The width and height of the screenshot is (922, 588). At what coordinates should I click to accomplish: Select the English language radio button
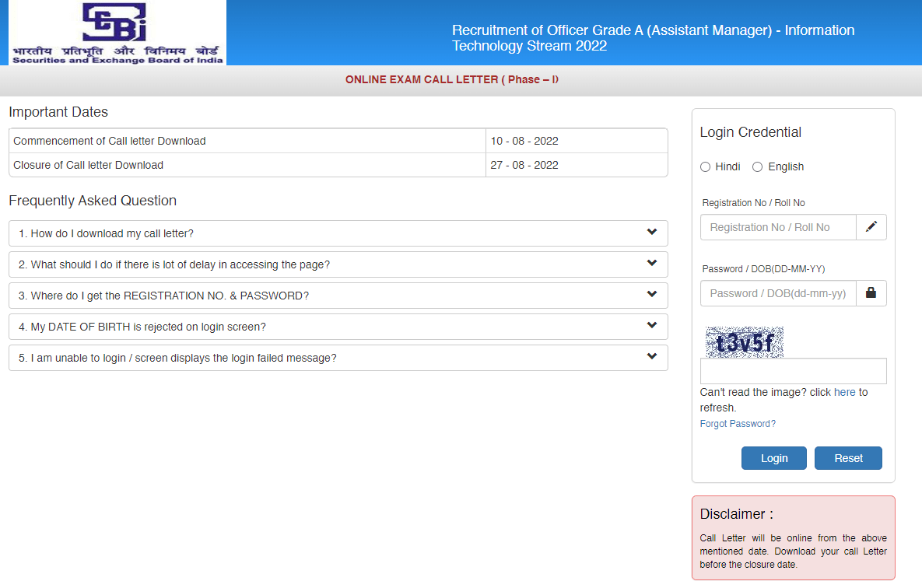pyautogui.click(x=757, y=167)
